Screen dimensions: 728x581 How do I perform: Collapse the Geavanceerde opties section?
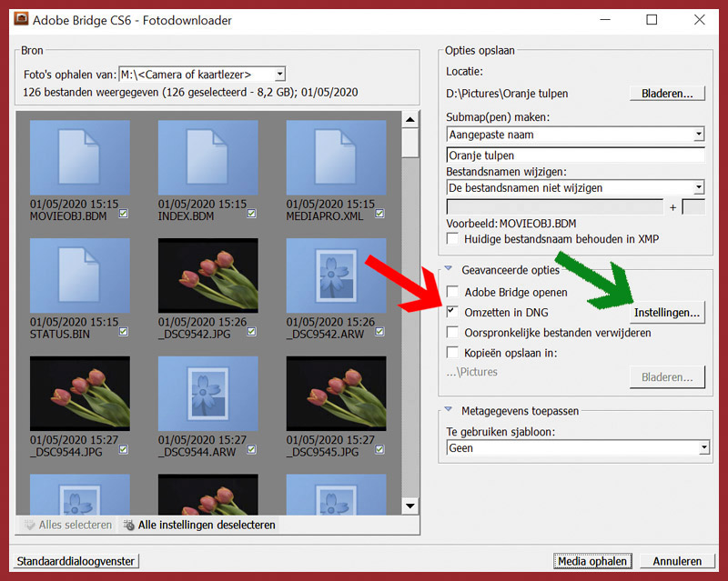pyautogui.click(x=448, y=269)
